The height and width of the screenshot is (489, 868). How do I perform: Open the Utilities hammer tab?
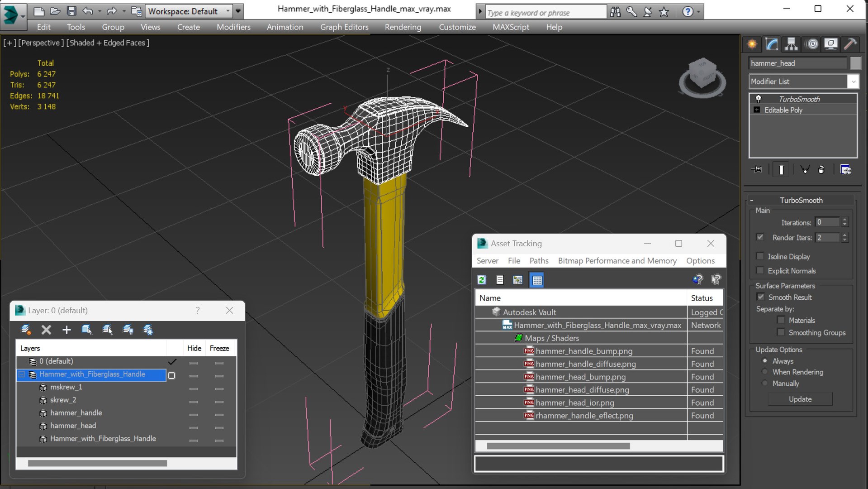coord(850,44)
